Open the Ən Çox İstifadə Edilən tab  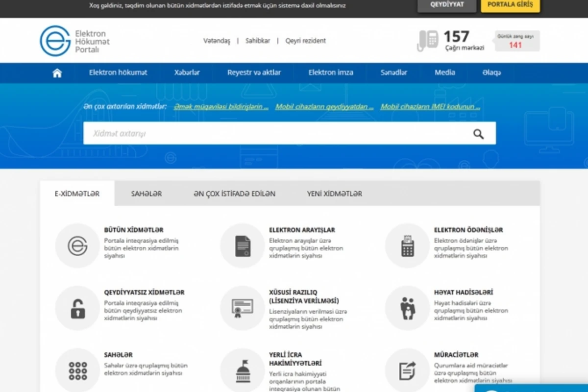click(234, 194)
